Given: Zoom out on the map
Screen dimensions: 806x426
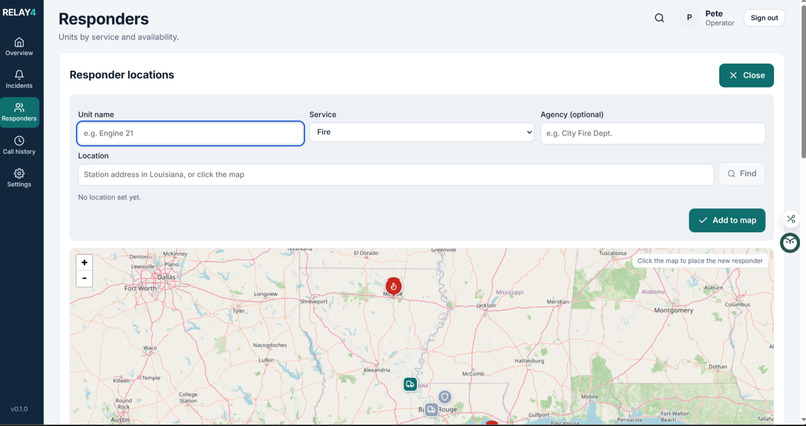Looking at the screenshot, I should (84, 279).
